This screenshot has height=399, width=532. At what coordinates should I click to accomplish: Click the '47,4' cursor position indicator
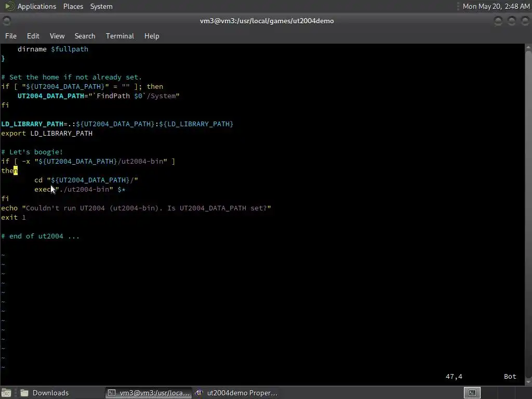click(454, 377)
